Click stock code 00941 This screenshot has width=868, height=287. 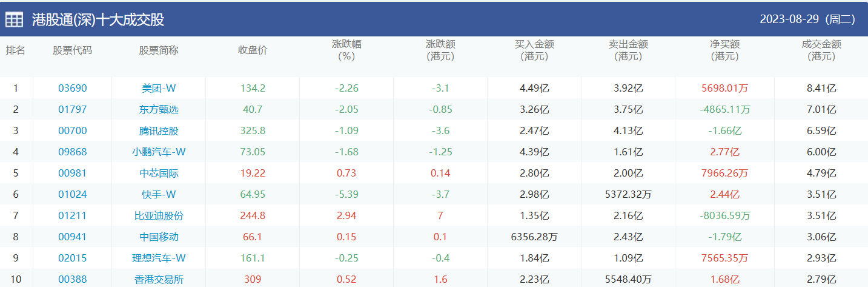(73, 237)
